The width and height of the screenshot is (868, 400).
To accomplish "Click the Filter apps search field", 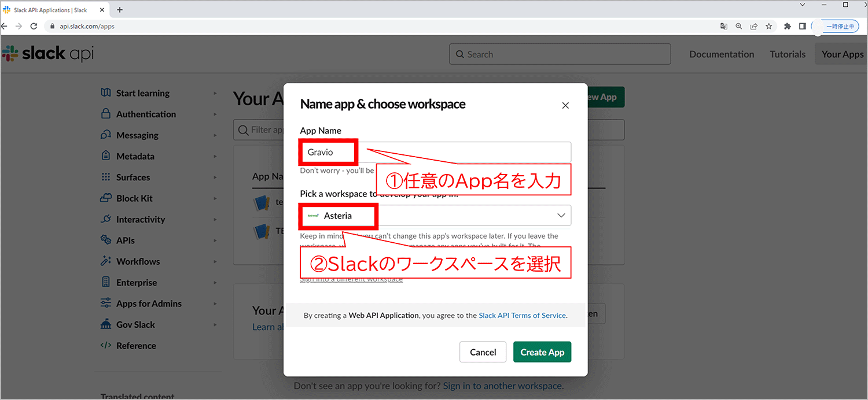I will [429, 129].
